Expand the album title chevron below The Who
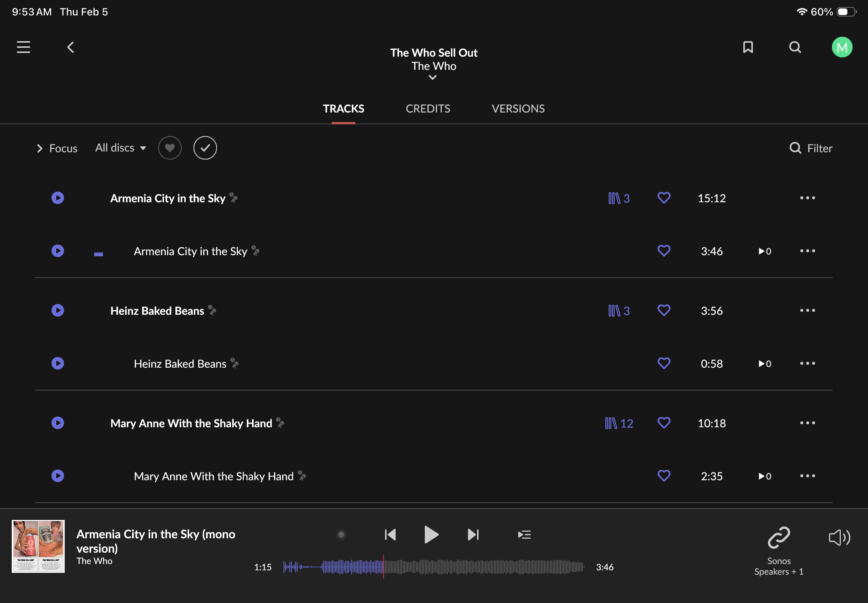Screen dimensions: 868x603 433,78
